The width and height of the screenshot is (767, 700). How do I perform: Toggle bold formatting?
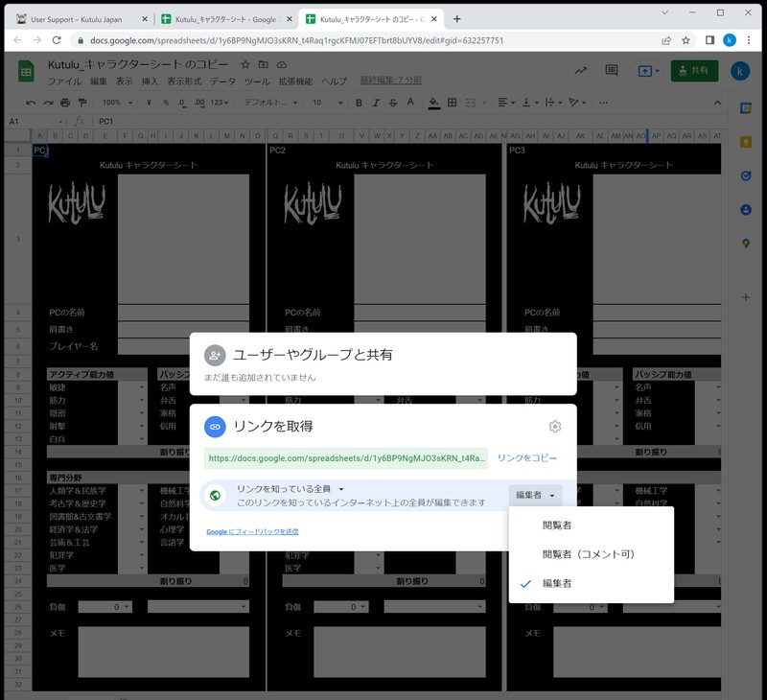(359, 103)
